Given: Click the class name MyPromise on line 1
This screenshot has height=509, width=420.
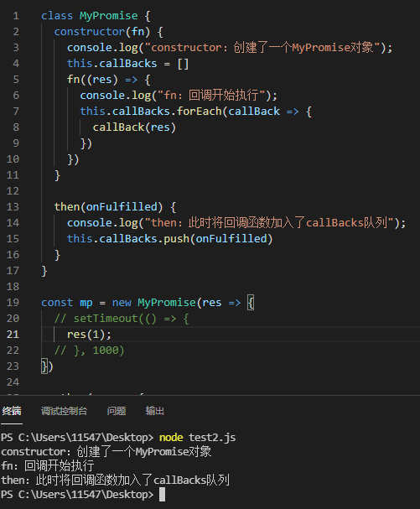Looking at the screenshot, I should [x=109, y=16].
